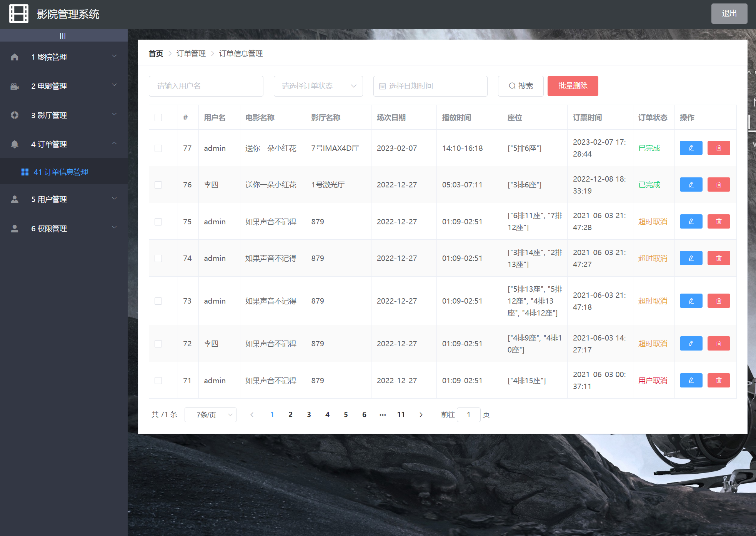Click the film logo icon in header
Screen dimensions: 756x536
(x=19, y=14)
